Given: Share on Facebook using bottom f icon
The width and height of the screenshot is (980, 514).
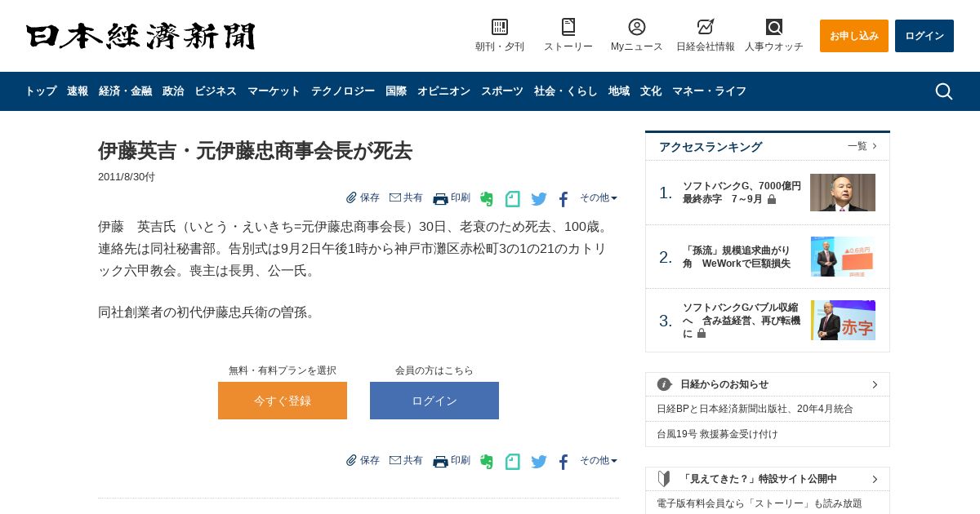Looking at the screenshot, I should pos(563,462).
